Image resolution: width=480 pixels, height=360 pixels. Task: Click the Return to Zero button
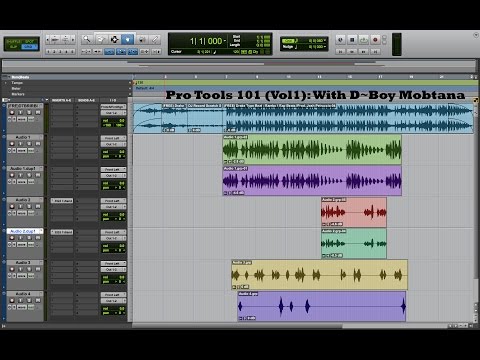340,51
